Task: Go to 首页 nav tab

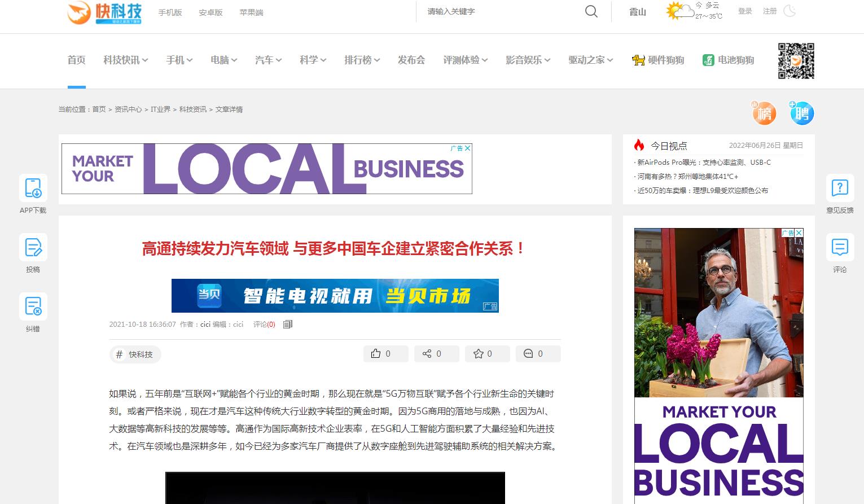Action: (76, 60)
